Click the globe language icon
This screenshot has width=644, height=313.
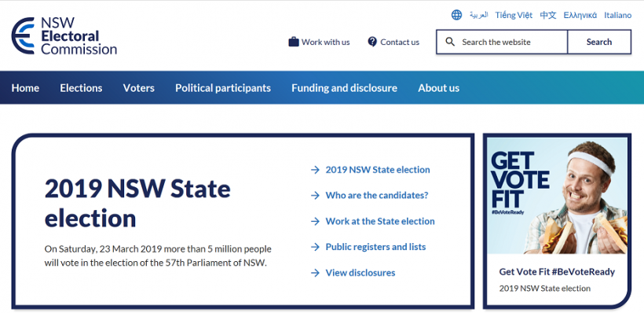[x=456, y=15]
